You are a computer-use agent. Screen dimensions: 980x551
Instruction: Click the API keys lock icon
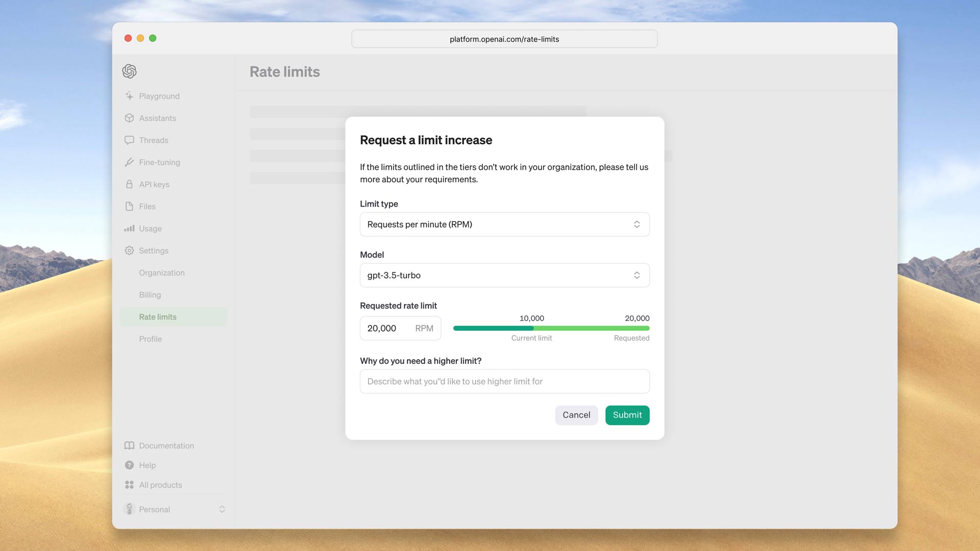(x=129, y=184)
